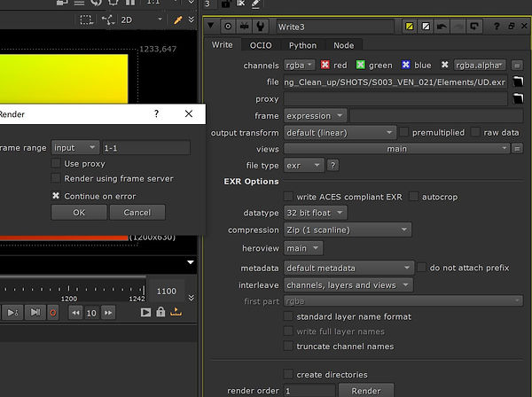The width and height of the screenshot is (532, 397).
Task: Switch to the Python tab
Action: coord(302,45)
